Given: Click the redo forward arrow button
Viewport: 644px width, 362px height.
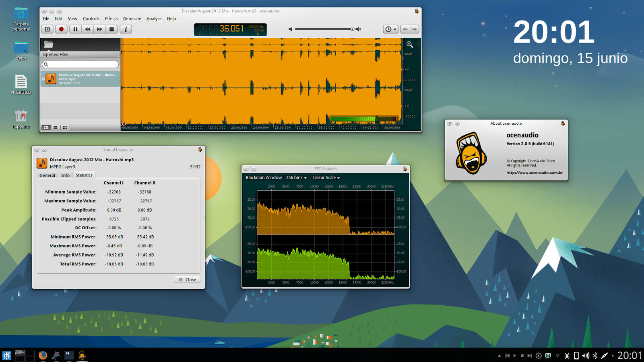Looking at the screenshot, I should point(415,29).
